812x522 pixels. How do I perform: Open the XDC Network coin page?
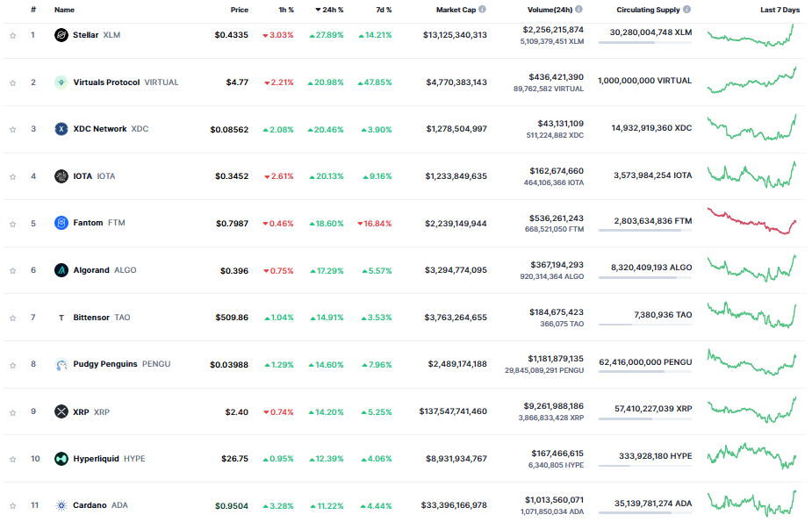pos(111,129)
